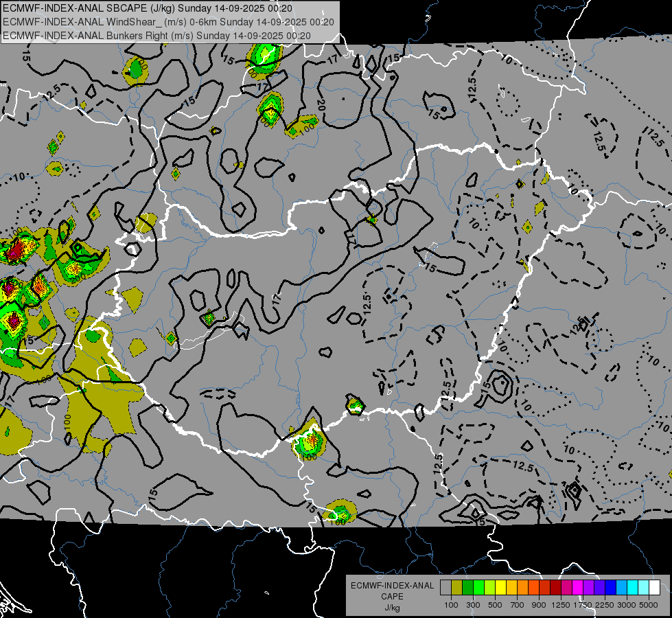Pick the bright magenta legend swatch
Image resolution: width=672 pixels, height=618 pixels.
pyautogui.click(x=578, y=588)
